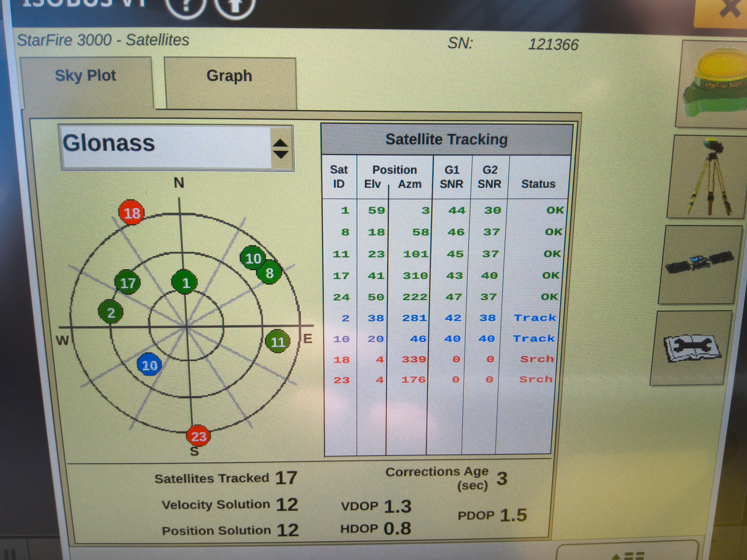Screen dimensions: 747x560
Task: Select green satellite 8 on sky plot
Action: [x=269, y=273]
